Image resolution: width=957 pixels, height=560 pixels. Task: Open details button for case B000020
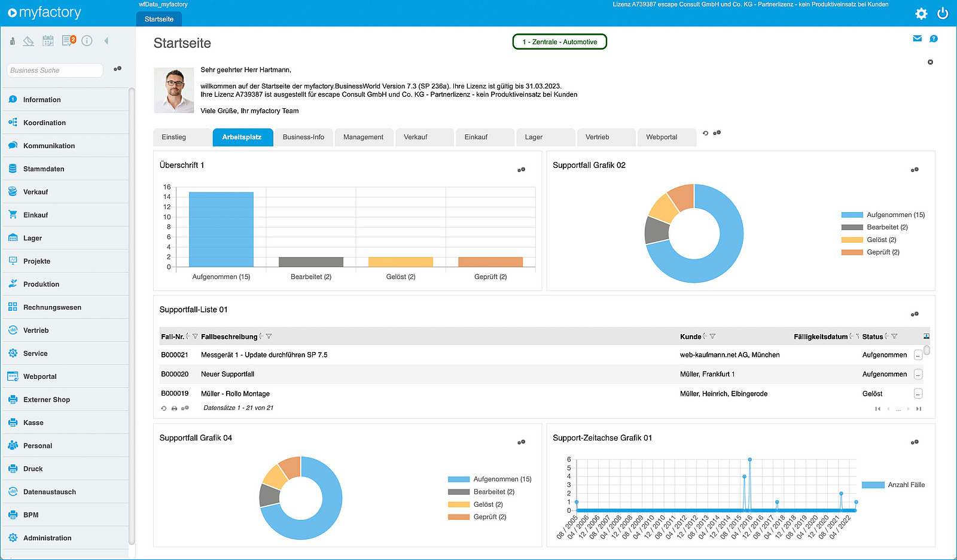click(x=918, y=374)
